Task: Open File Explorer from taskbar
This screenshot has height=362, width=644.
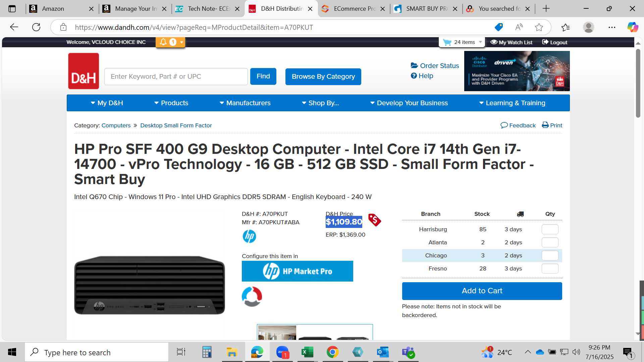Action: point(232,352)
